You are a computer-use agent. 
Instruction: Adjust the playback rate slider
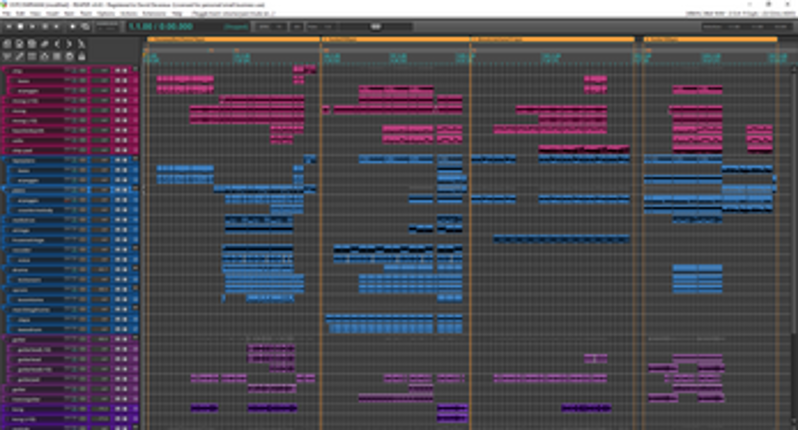[x=375, y=26]
